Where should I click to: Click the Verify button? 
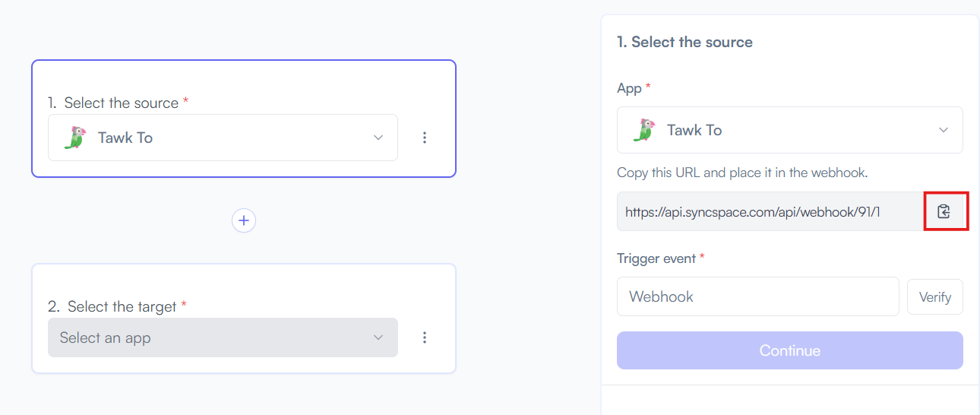pyautogui.click(x=935, y=296)
